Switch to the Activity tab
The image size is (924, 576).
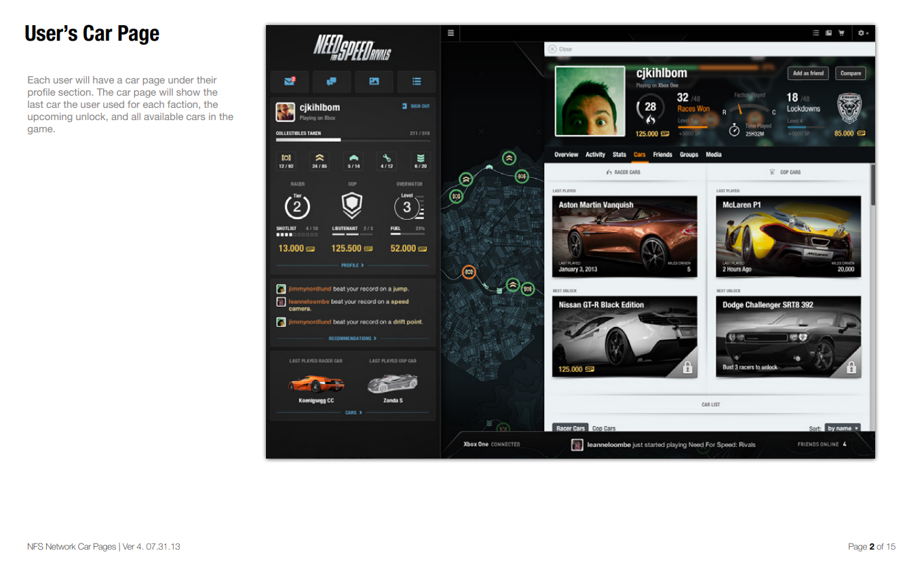(x=595, y=155)
